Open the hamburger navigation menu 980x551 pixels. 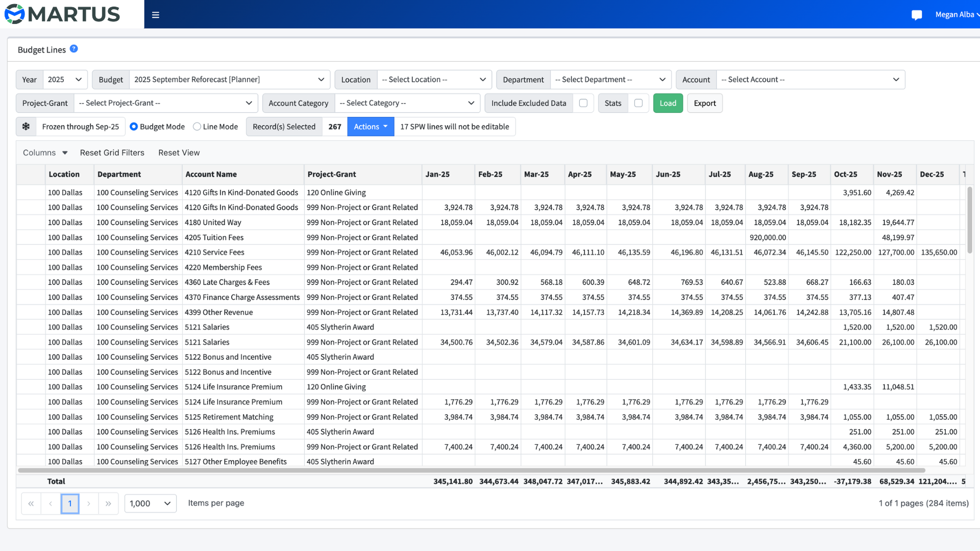coord(156,15)
